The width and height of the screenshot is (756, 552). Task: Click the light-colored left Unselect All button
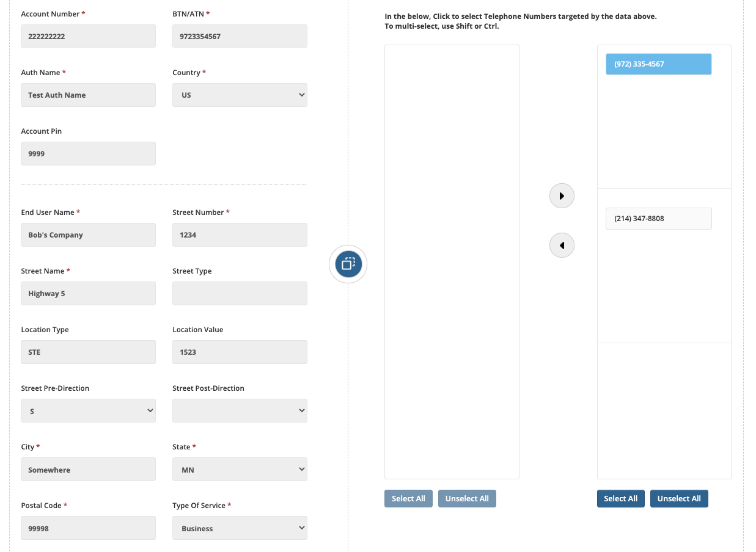[467, 499]
